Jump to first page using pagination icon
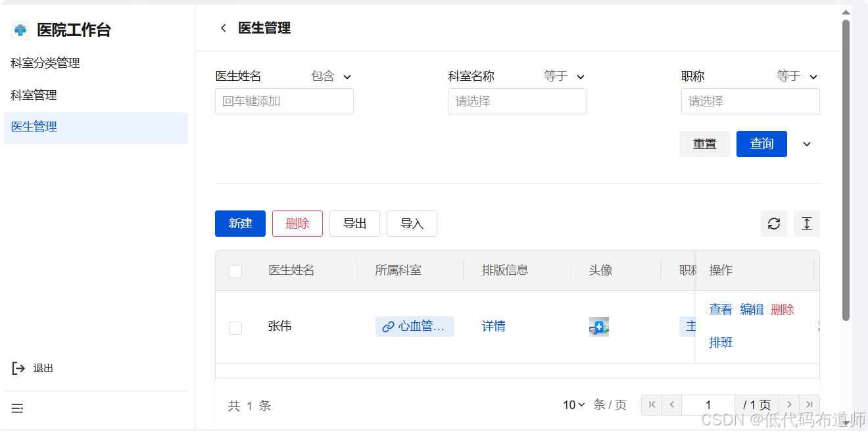868x434 pixels. click(652, 404)
